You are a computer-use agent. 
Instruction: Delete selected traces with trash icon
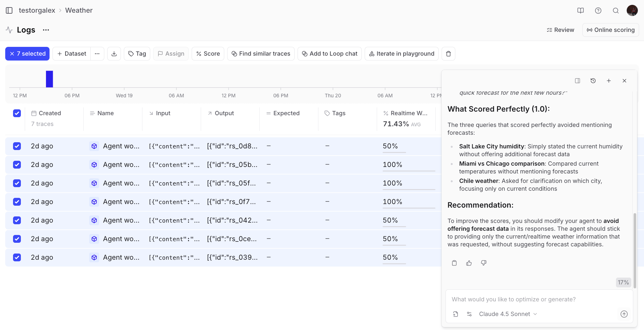[448, 54]
